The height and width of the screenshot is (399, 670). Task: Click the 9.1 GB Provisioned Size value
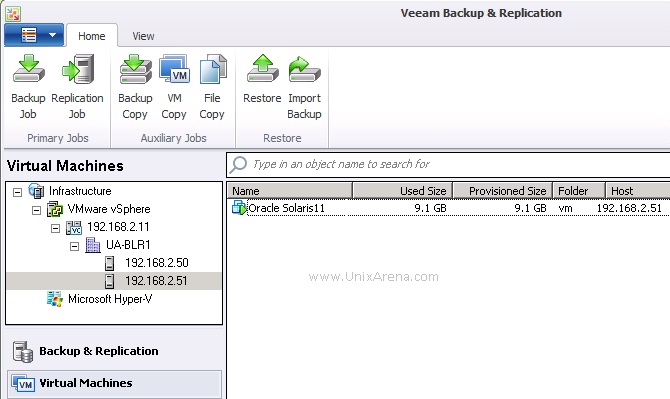530,208
